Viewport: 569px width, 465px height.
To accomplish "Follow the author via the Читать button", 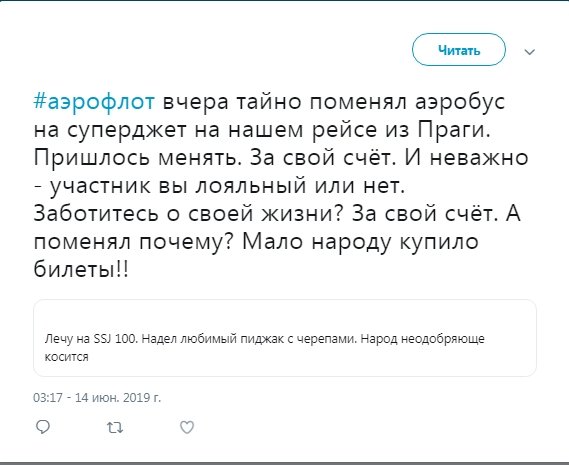I will (x=459, y=50).
